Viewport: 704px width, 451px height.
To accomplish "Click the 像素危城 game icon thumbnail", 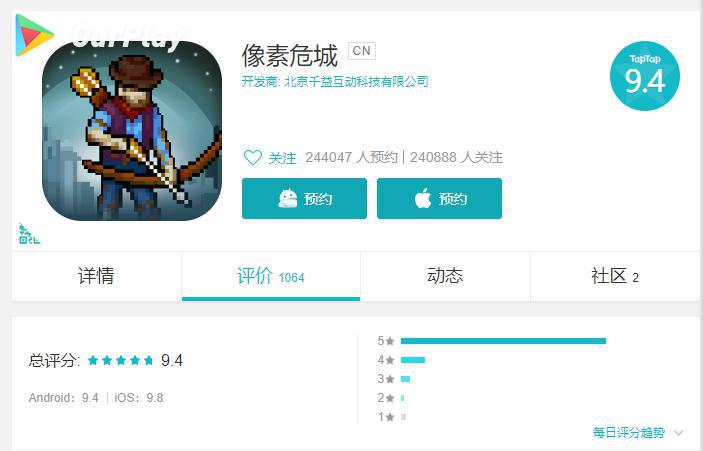I will point(132,131).
